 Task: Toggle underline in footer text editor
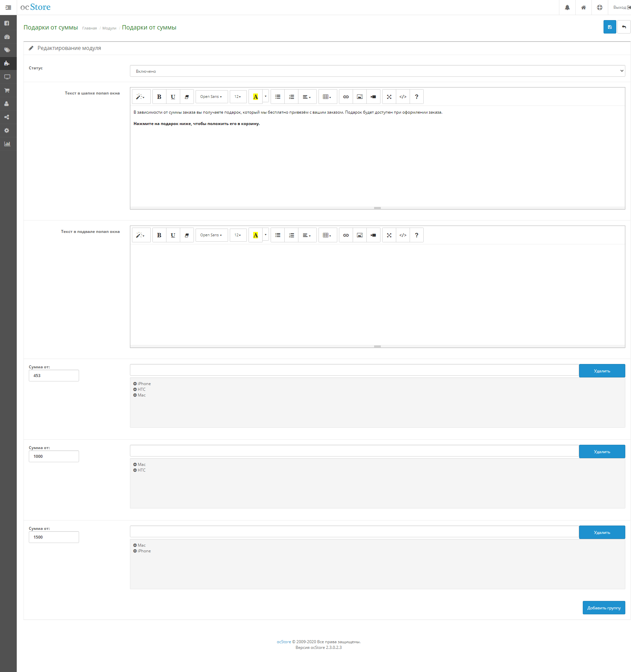[x=173, y=235]
